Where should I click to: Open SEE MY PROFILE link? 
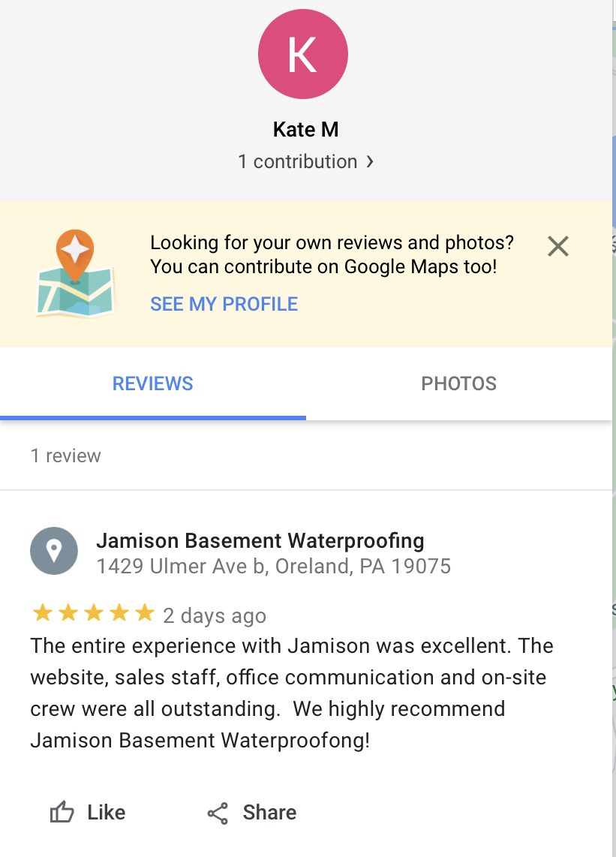point(224,304)
